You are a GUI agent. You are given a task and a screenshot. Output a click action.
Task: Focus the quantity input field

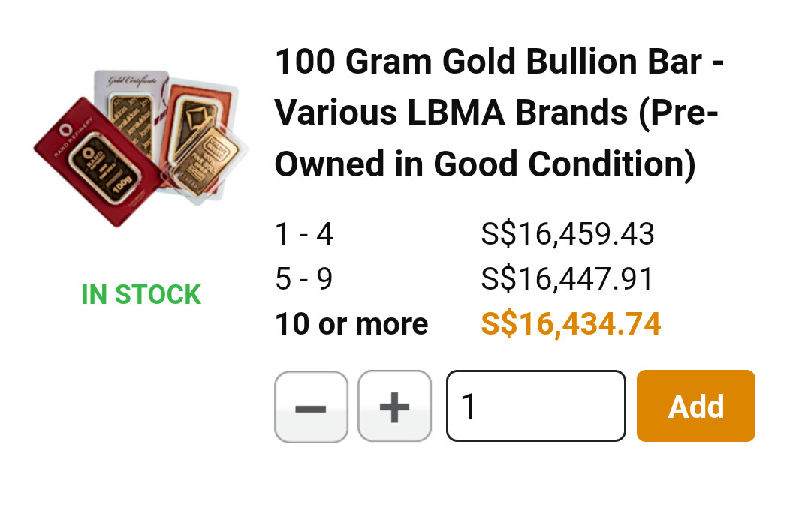point(535,406)
